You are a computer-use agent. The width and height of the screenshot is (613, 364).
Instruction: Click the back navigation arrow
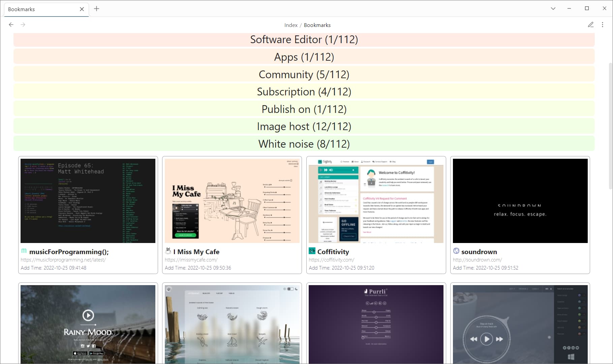[x=11, y=25]
